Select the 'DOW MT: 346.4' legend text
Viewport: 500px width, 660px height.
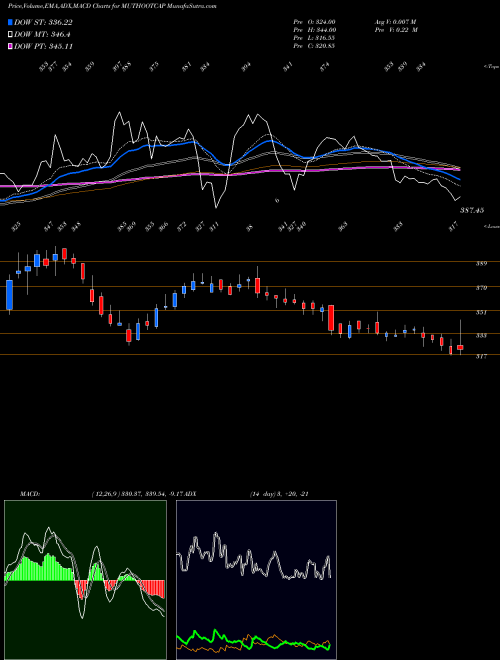42,35
